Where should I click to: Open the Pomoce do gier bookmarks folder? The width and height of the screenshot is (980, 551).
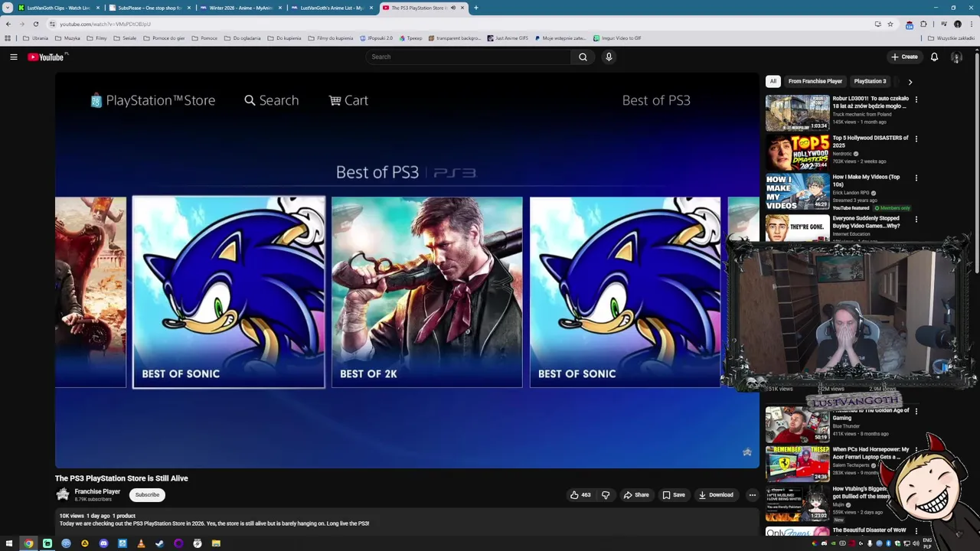[164, 37]
